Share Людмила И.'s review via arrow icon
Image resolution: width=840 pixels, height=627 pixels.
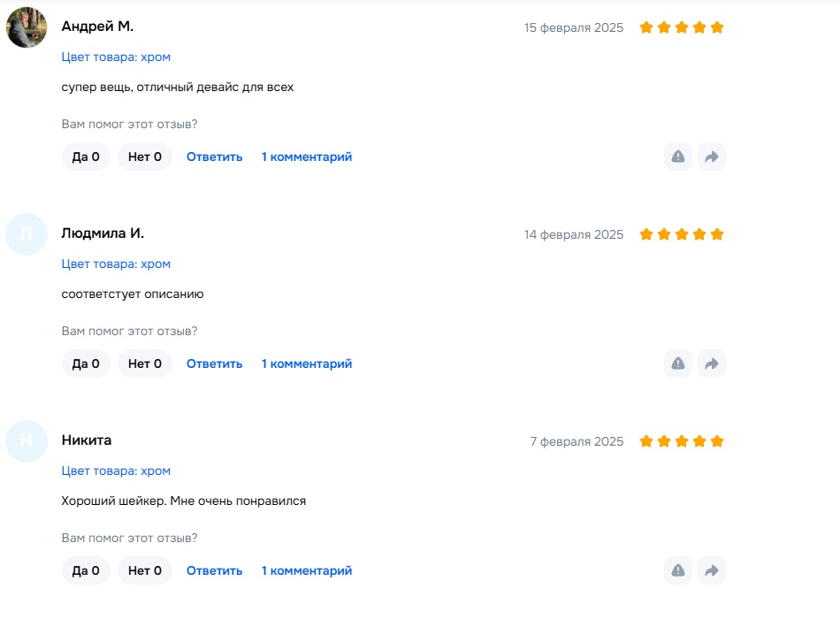(711, 363)
